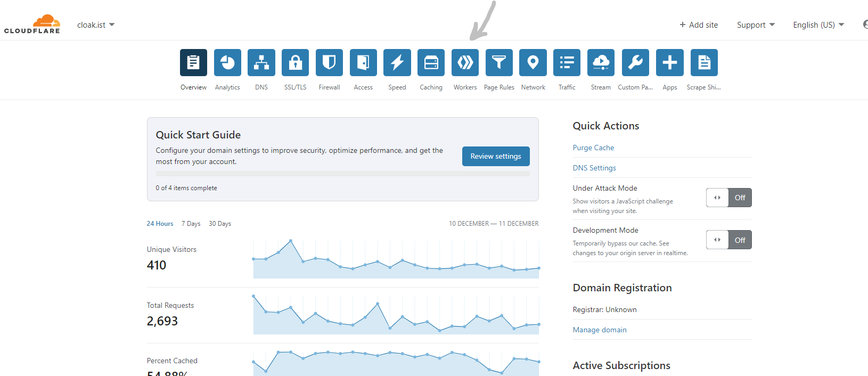Open the Caching drive icon
Image resolution: width=868 pixels, height=376 pixels.
[x=431, y=63]
